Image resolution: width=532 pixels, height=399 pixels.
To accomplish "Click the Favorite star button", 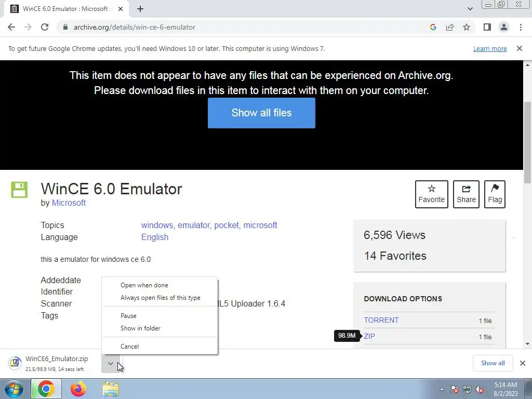I will tap(432, 194).
